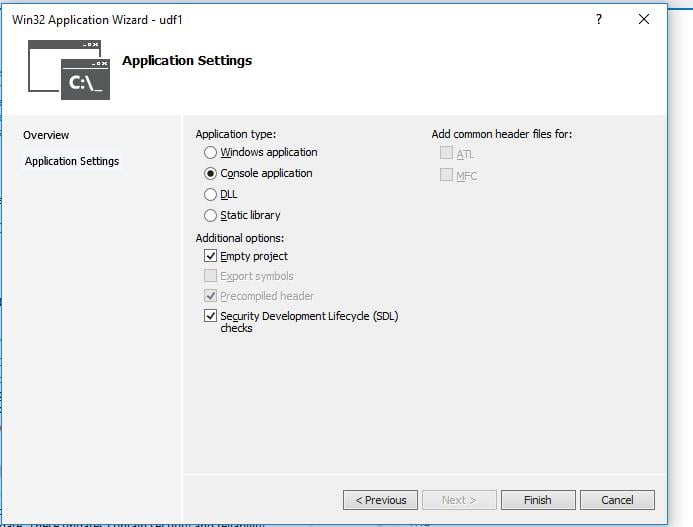Click the 'Application type:' label
The width and height of the screenshot is (693, 527).
(x=236, y=134)
